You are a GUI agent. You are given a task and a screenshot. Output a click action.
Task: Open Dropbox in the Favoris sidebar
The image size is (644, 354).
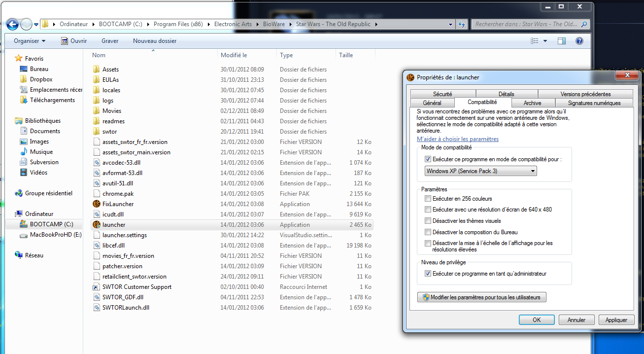pos(41,79)
